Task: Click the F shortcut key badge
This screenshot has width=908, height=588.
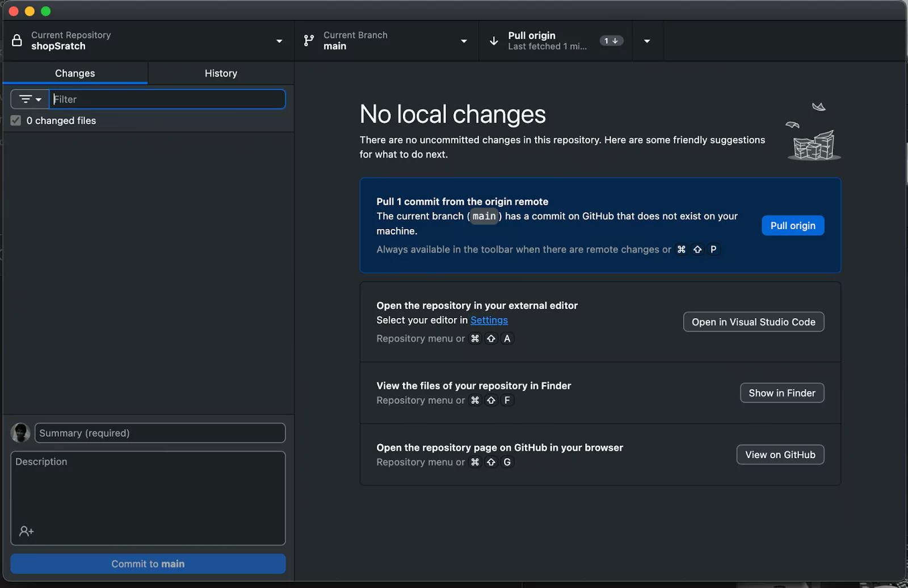Action: point(507,400)
